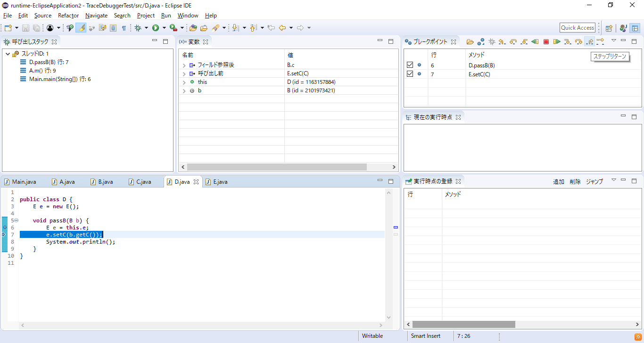This screenshot has width=644, height=343.
Task: Click the bug debug icon in ブレークポイント toolbar
Action: point(492,41)
